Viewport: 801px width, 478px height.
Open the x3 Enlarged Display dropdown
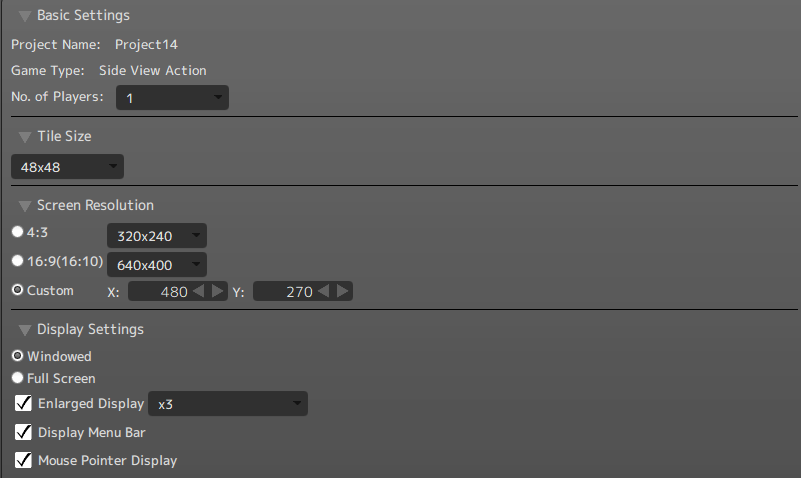point(227,404)
